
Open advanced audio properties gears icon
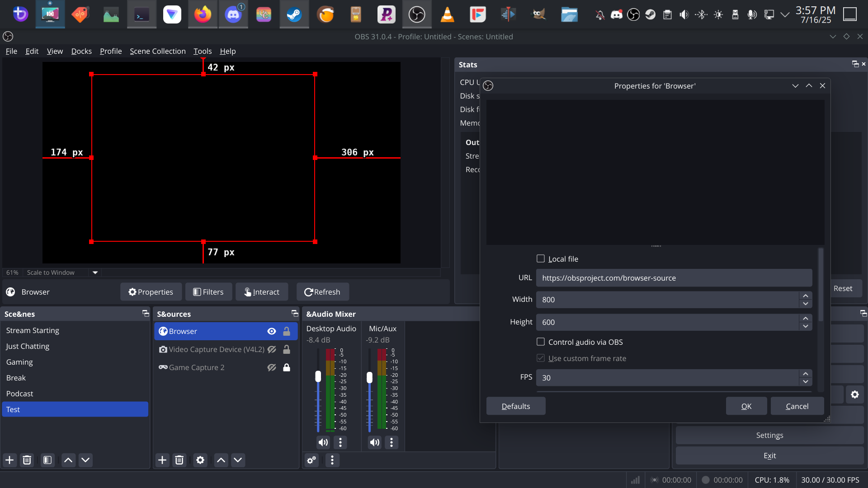click(312, 460)
